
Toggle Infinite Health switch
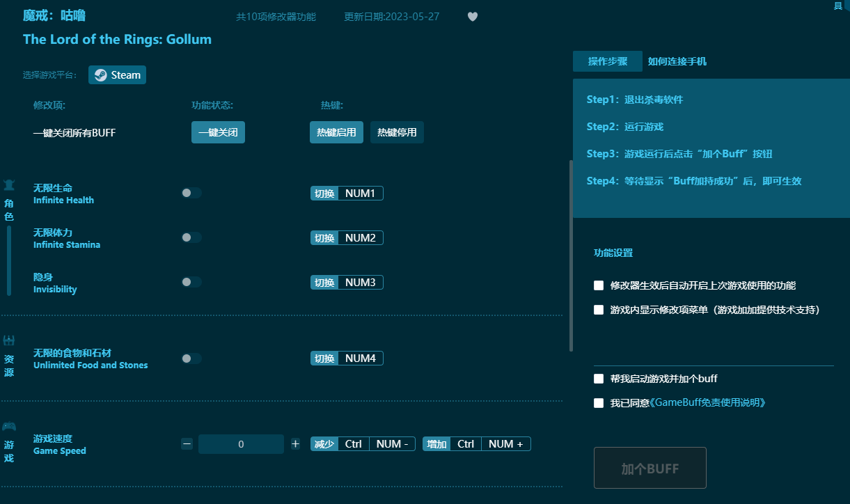click(x=191, y=193)
